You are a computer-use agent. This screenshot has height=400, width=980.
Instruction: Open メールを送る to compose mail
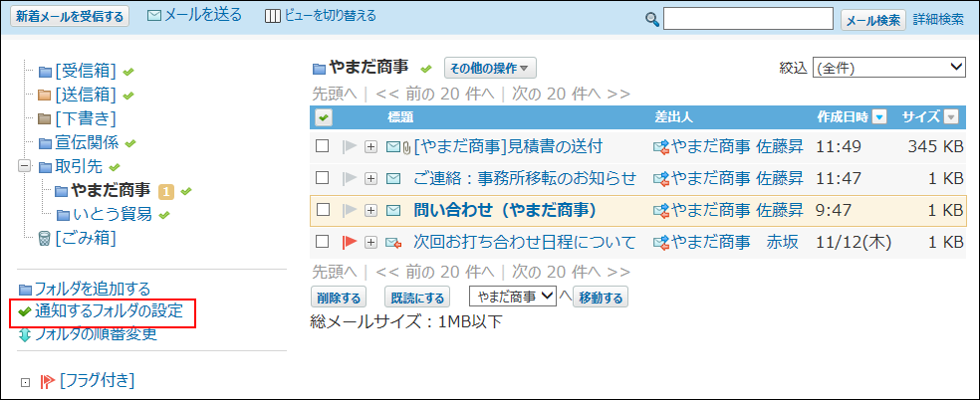click(x=202, y=16)
